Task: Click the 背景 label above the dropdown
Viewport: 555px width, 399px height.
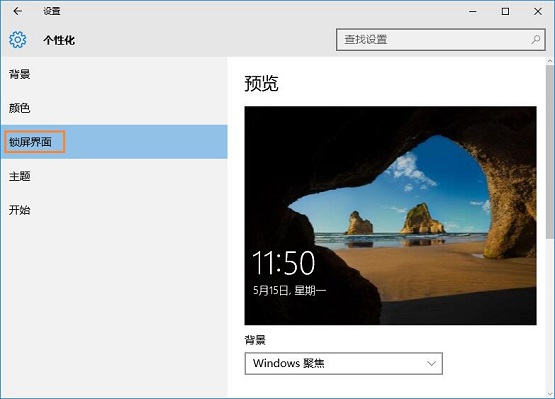Action: pyautogui.click(x=255, y=340)
